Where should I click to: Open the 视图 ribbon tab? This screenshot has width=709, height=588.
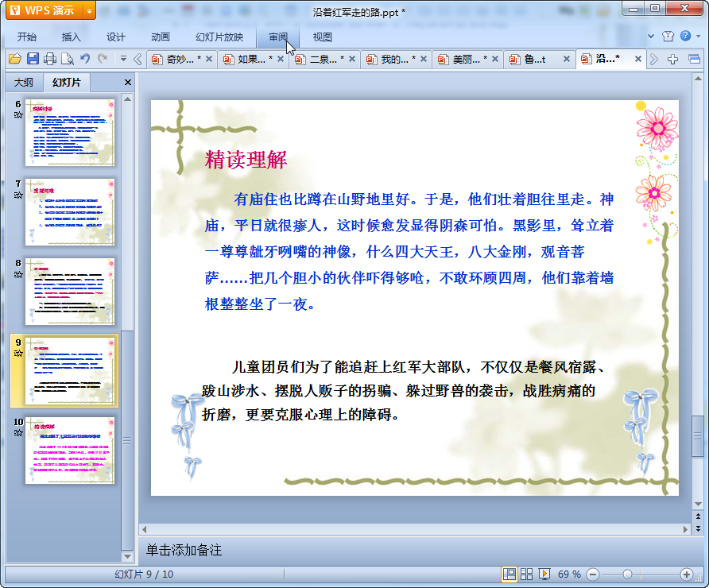tap(323, 37)
